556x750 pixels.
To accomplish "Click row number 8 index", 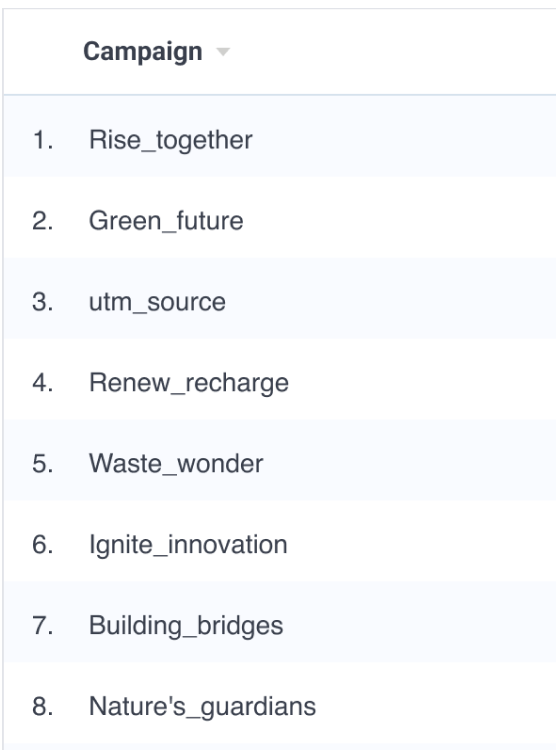I will point(43,706).
